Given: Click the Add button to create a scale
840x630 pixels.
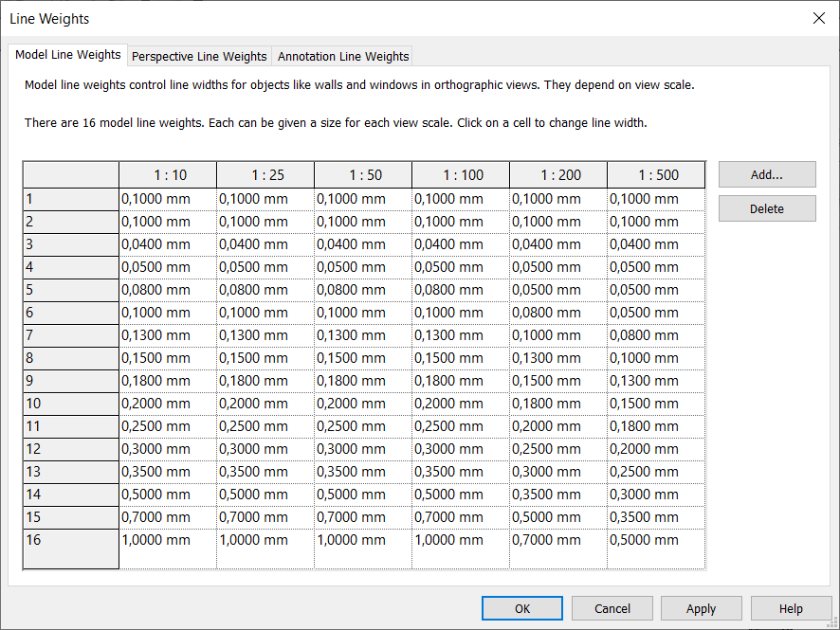Looking at the screenshot, I should click(x=766, y=174).
